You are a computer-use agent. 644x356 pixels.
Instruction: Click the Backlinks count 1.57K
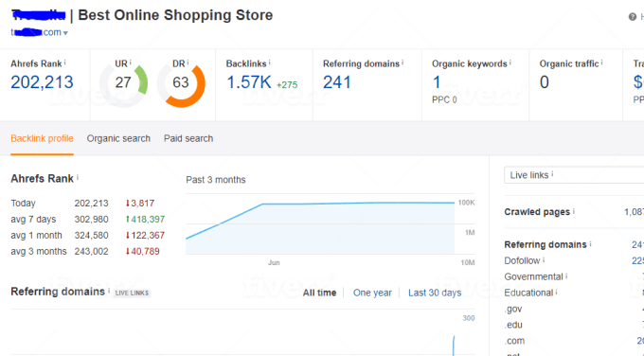coord(249,82)
